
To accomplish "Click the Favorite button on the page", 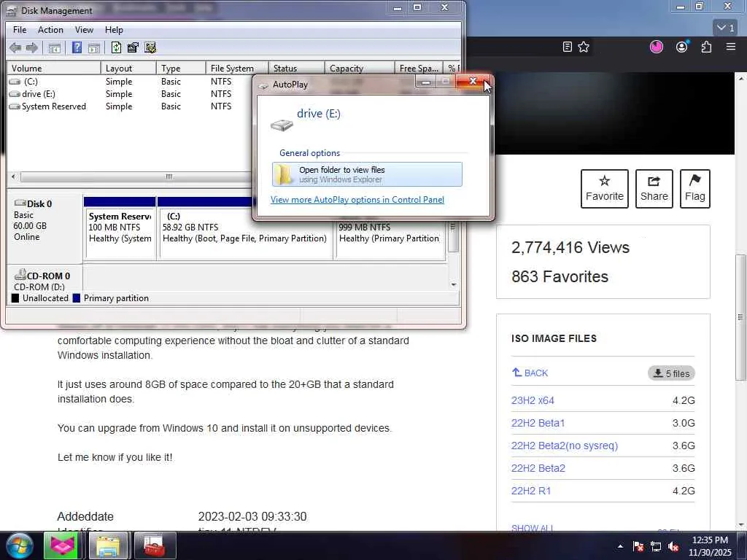I will pyautogui.click(x=604, y=189).
